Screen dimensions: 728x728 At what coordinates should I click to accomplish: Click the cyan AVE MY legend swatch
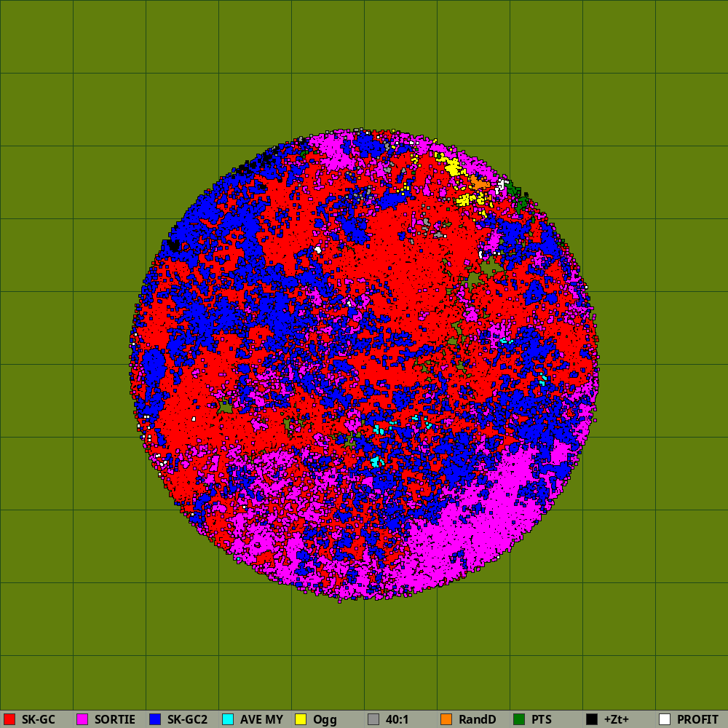[228, 719]
